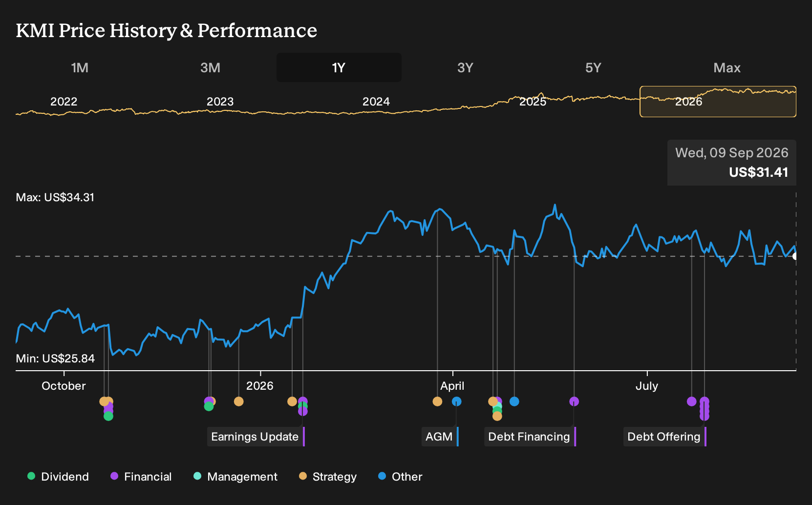Open the Earnings Update event label
Image resolution: width=812 pixels, height=505 pixels.
click(256, 437)
